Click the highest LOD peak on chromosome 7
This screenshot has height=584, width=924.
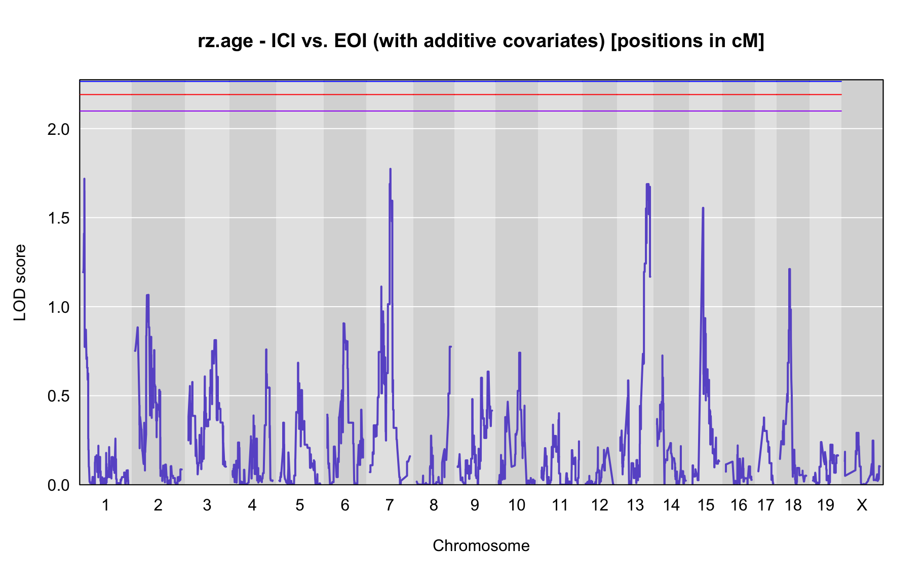[390, 169]
